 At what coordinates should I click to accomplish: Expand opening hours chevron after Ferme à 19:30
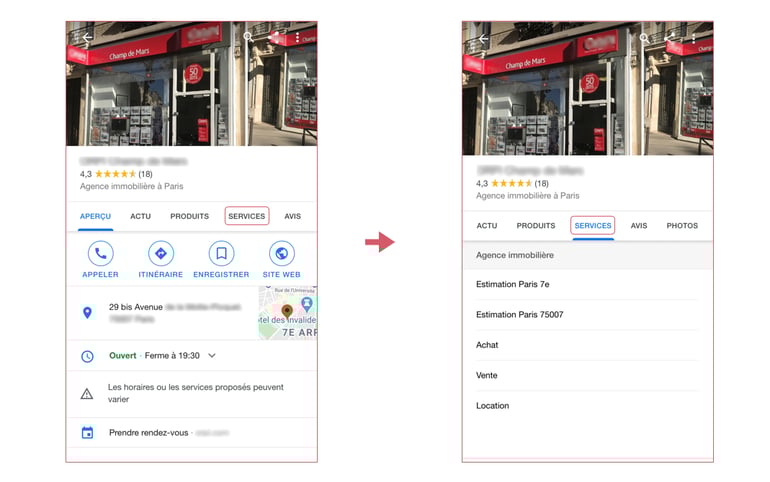212,355
